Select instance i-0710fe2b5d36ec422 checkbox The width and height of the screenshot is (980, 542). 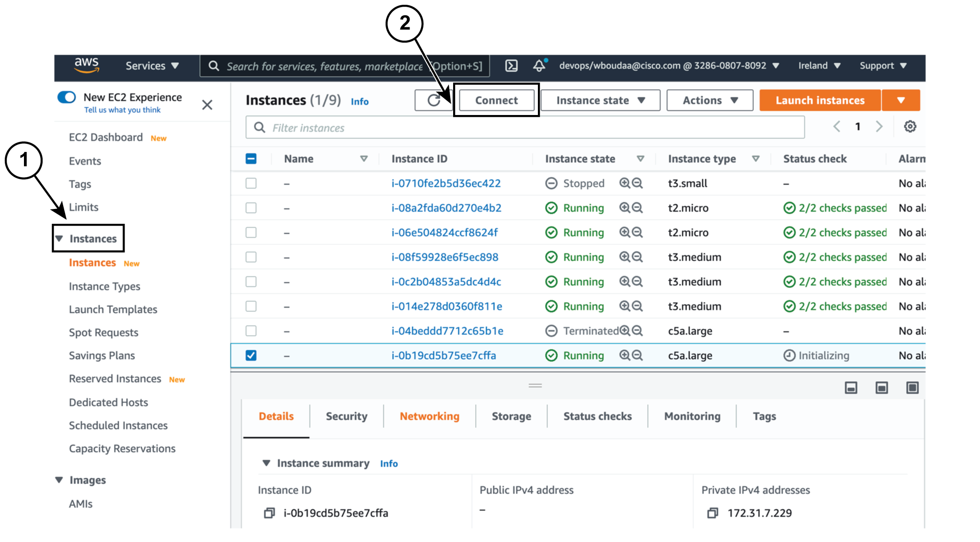click(x=251, y=183)
